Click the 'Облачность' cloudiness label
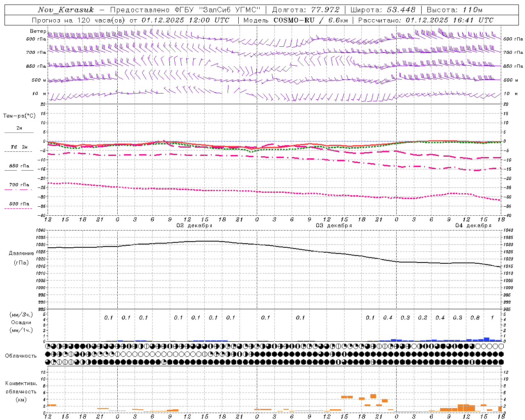525x420 pixels. 21,356
